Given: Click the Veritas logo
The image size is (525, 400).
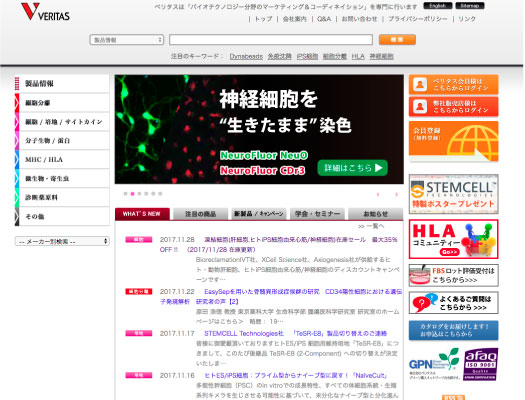Looking at the screenshot, I should (46, 12).
